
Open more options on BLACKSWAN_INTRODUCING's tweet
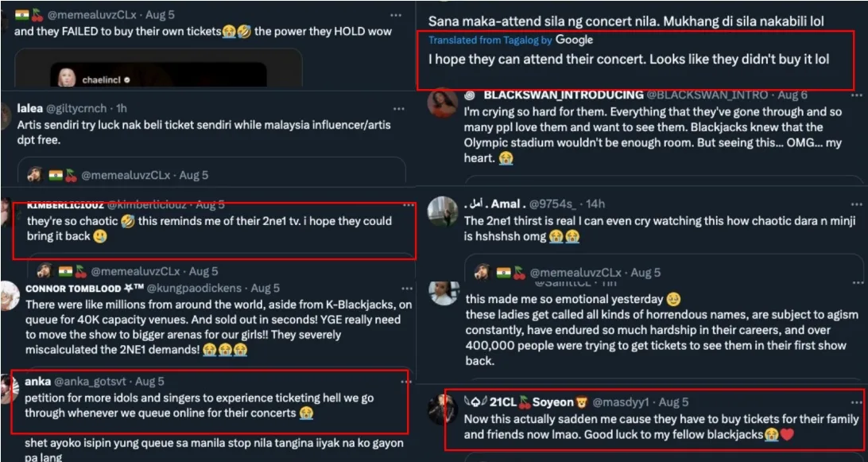855,95
